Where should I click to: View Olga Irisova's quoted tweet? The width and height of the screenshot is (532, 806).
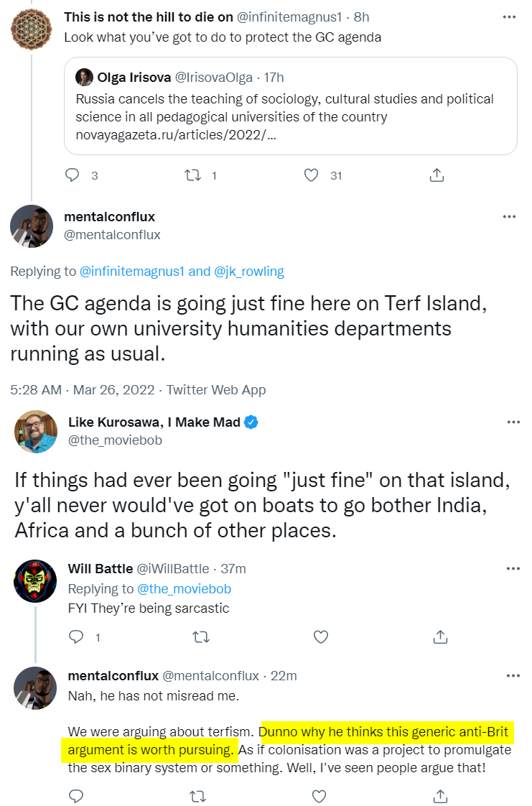290,106
